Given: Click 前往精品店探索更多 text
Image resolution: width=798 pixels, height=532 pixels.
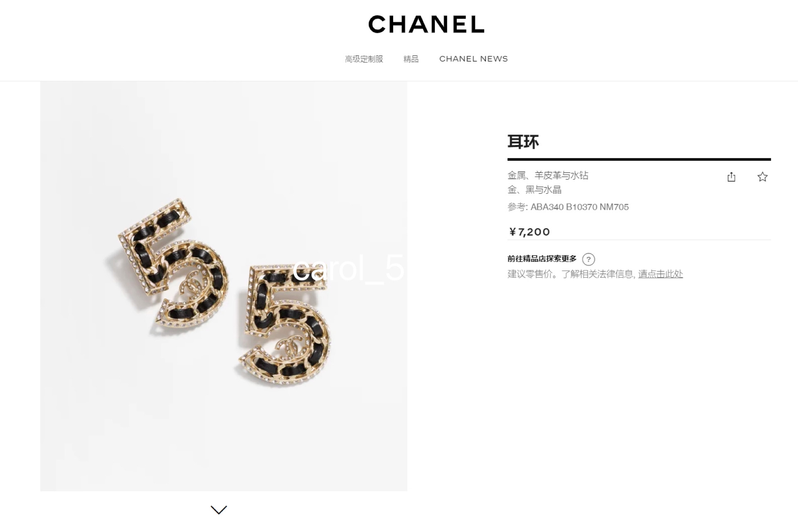Looking at the screenshot, I should 542,259.
